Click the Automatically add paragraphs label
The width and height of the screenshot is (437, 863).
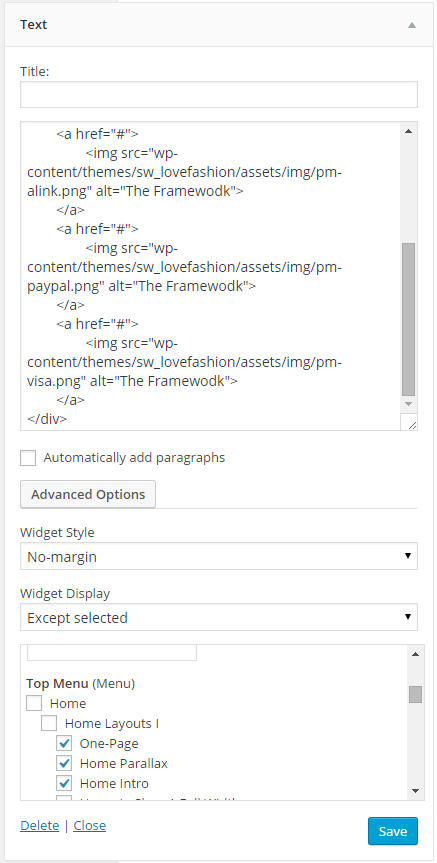[x=134, y=457]
